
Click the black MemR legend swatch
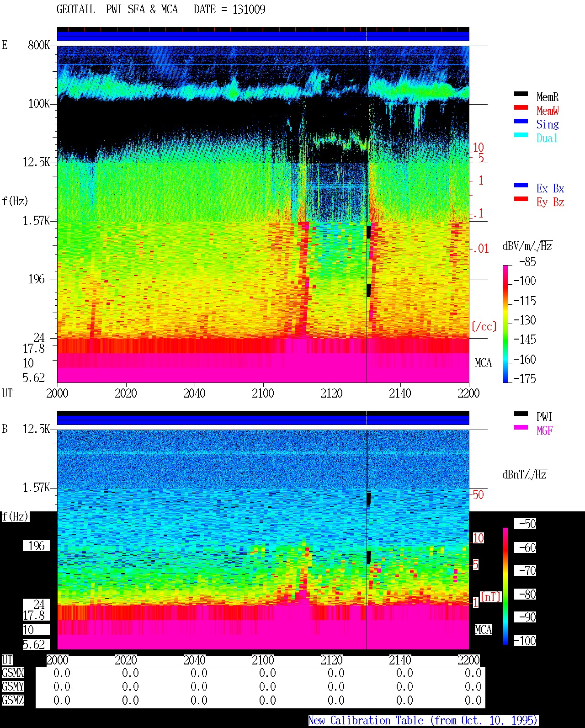pos(521,94)
